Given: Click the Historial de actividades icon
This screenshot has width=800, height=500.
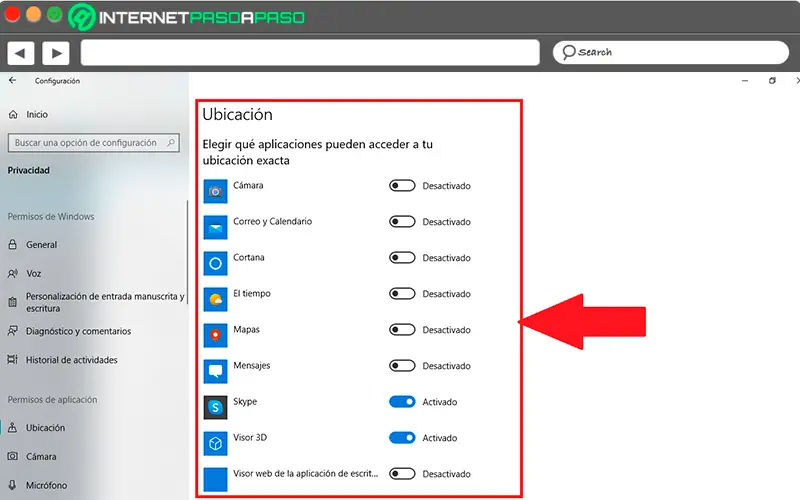Looking at the screenshot, I should click(13, 360).
